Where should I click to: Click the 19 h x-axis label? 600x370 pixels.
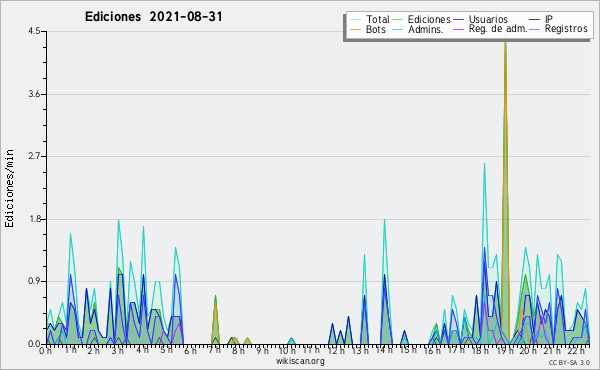point(504,350)
